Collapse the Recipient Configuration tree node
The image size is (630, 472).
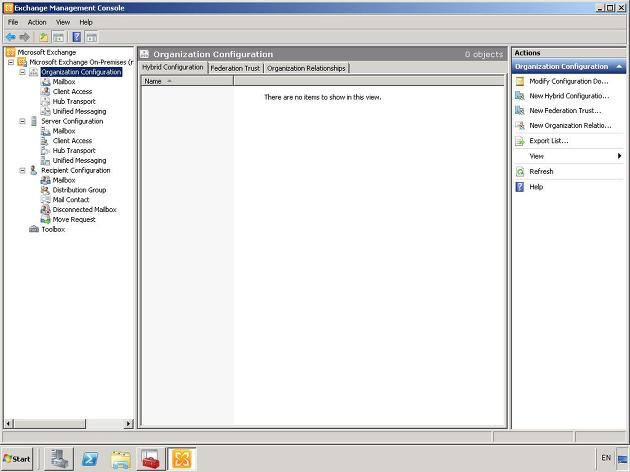tap(22, 170)
